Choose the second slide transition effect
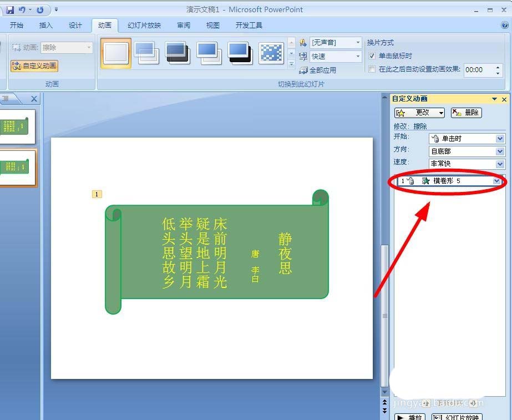This screenshot has width=512, height=420. [x=146, y=53]
